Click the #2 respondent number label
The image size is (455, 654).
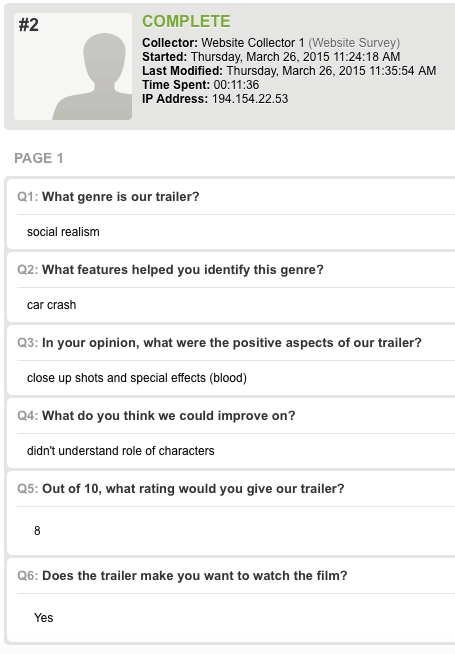[29, 25]
